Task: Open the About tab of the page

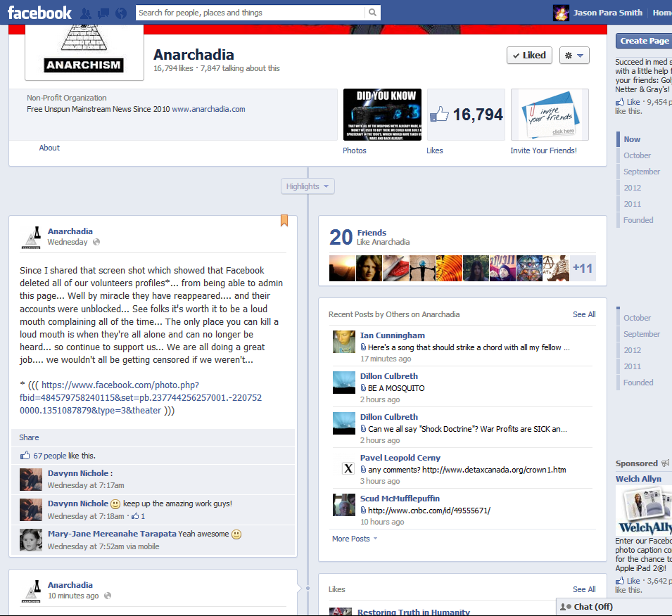Action: tap(49, 148)
